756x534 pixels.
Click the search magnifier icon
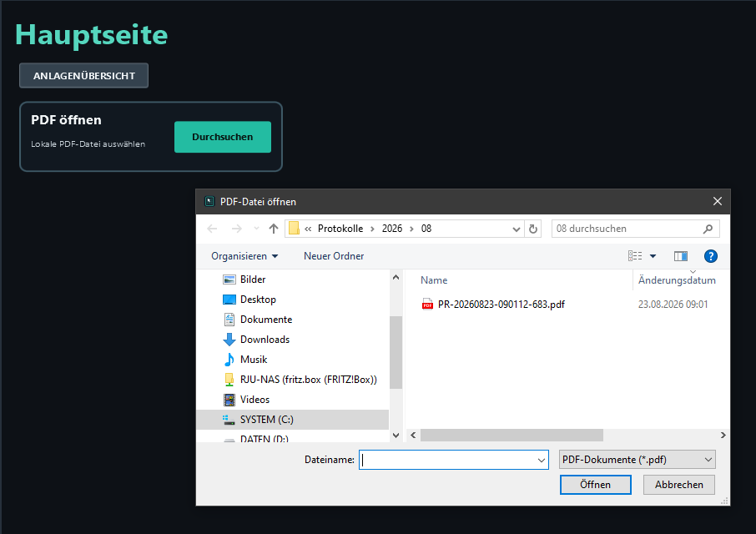click(708, 229)
